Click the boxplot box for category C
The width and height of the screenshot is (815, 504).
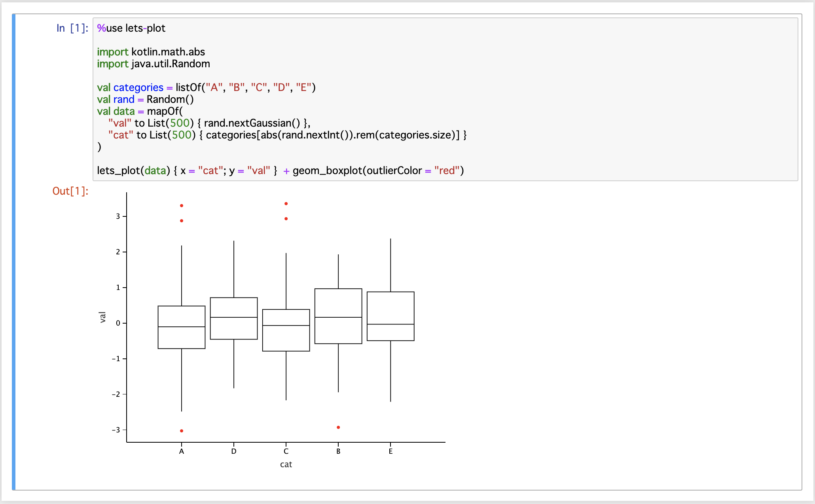point(286,330)
